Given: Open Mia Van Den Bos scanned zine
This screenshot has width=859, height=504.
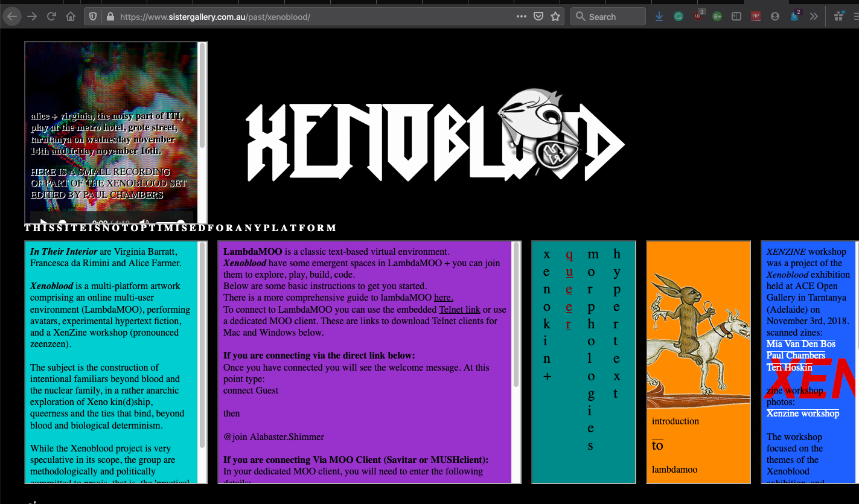Looking at the screenshot, I should 800,344.
